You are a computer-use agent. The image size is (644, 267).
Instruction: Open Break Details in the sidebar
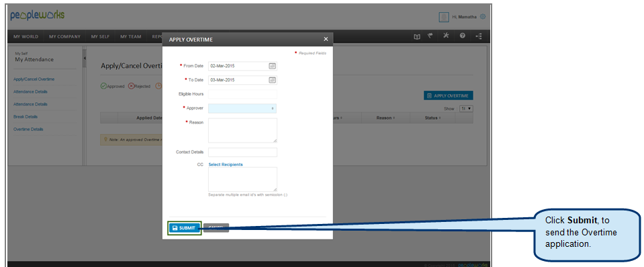[x=26, y=117]
